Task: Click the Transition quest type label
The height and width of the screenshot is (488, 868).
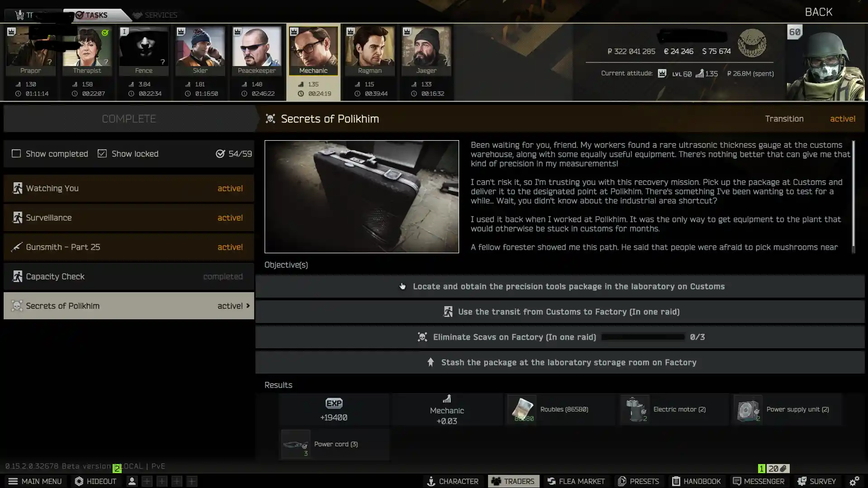Action: click(x=784, y=119)
